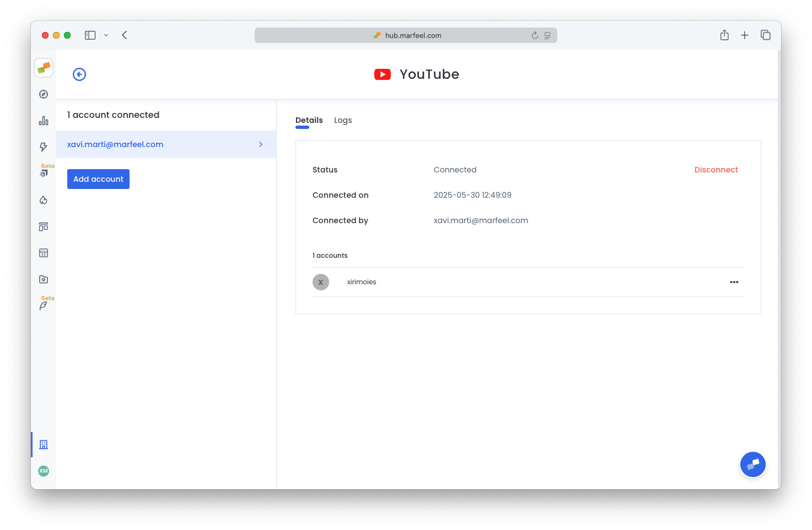Click the Add account button
This screenshot has width=812, height=530.
click(x=98, y=179)
